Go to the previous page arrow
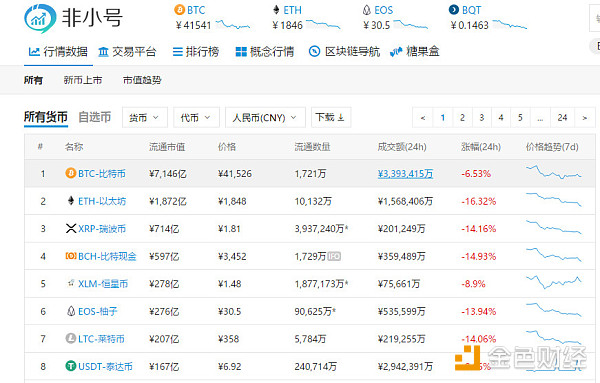The height and width of the screenshot is (383, 600). tap(423, 118)
